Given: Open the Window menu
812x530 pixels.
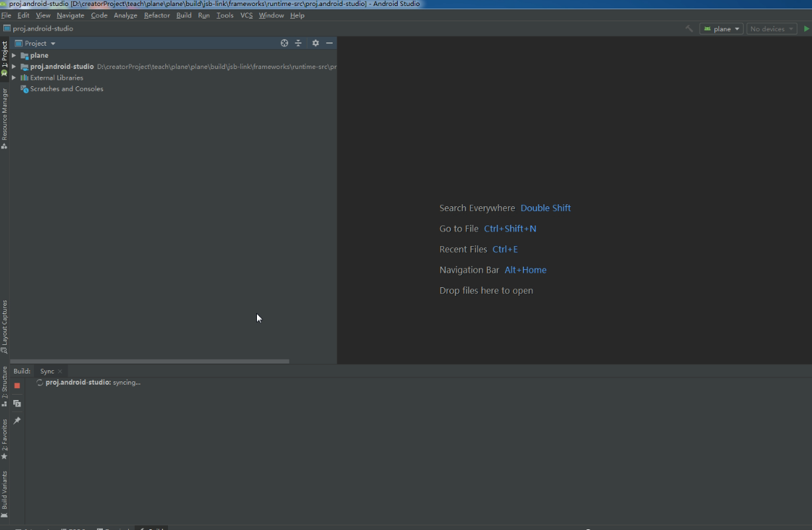Looking at the screenshot, I should 271,15.
